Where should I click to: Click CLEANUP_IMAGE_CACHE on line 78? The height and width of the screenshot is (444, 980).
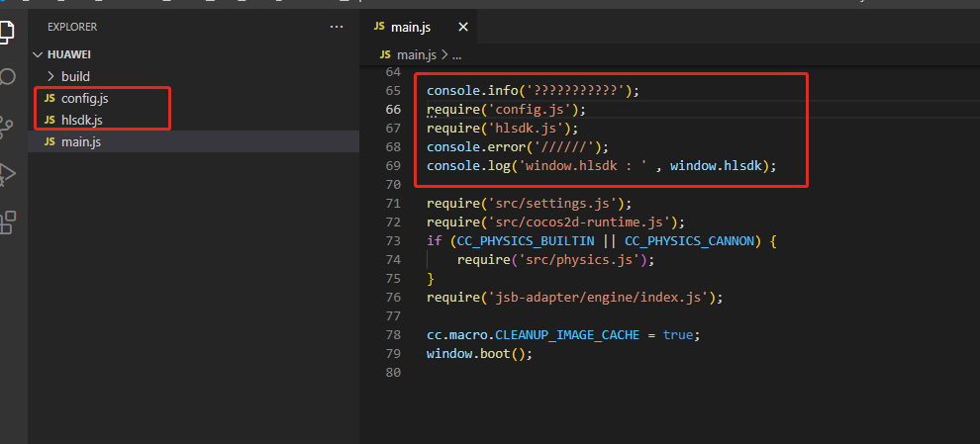[x=567, y=334]
